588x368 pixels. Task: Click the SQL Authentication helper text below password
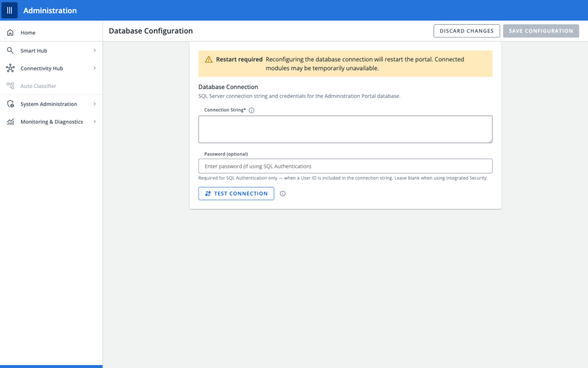tap(343, 178)
